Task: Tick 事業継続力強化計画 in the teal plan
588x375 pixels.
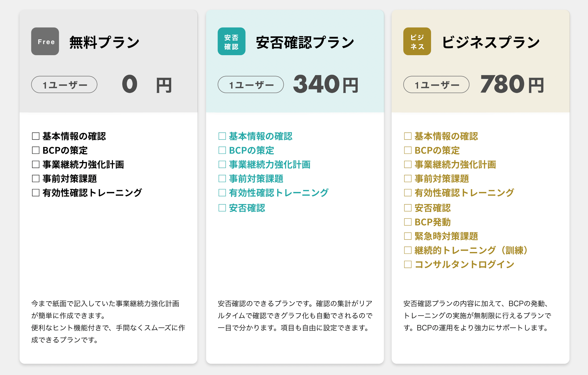Action: [x=222, y=164]
